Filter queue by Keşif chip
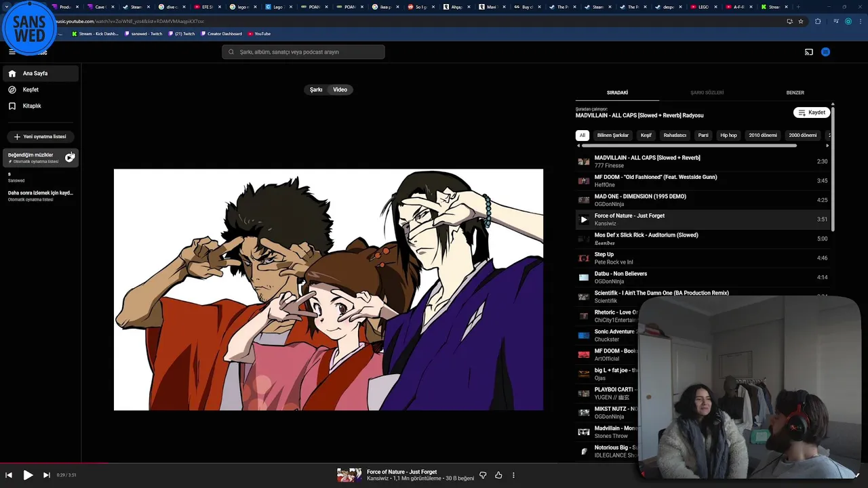The width and height of the screenshot is (868, 488). click(646, 135)
